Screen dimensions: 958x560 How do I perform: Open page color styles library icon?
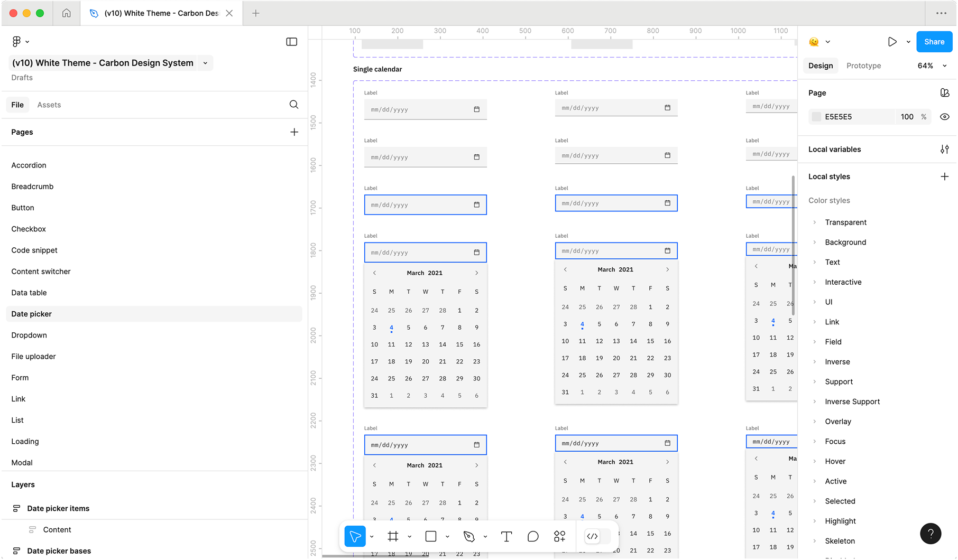[945, 93]
